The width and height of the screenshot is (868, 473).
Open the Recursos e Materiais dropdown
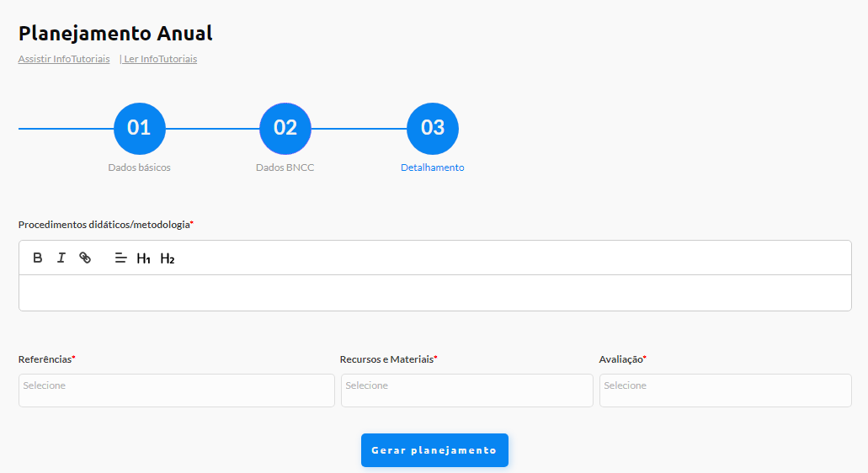[x=466, y=391]
